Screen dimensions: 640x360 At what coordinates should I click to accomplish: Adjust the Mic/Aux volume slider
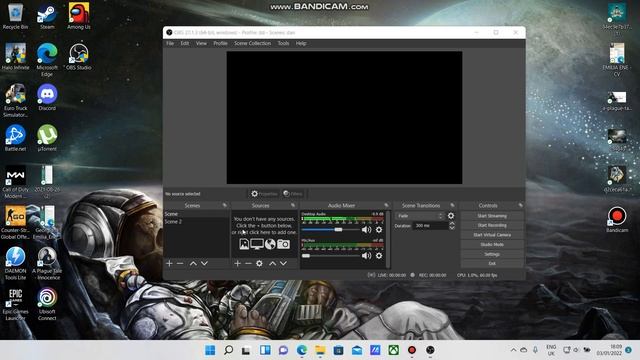[331, 256]
